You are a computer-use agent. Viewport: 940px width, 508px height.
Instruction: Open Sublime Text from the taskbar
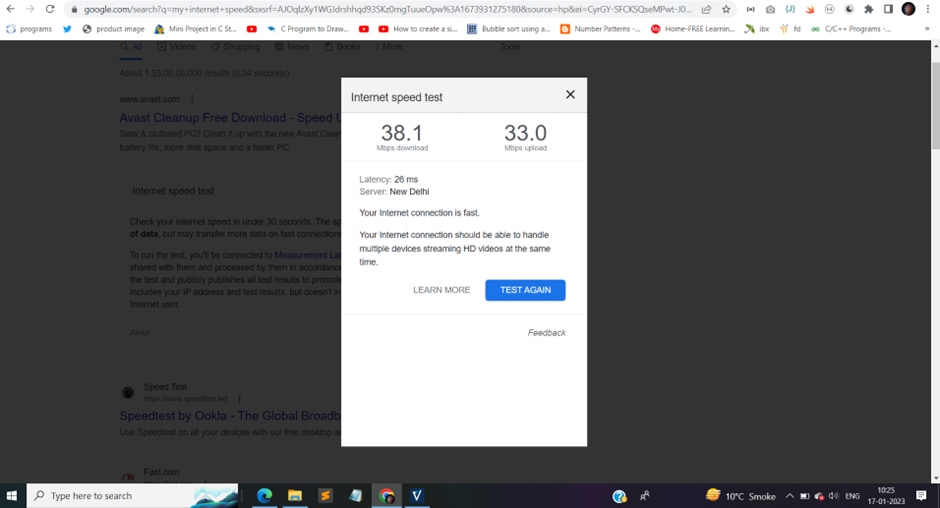click(325, 495)
